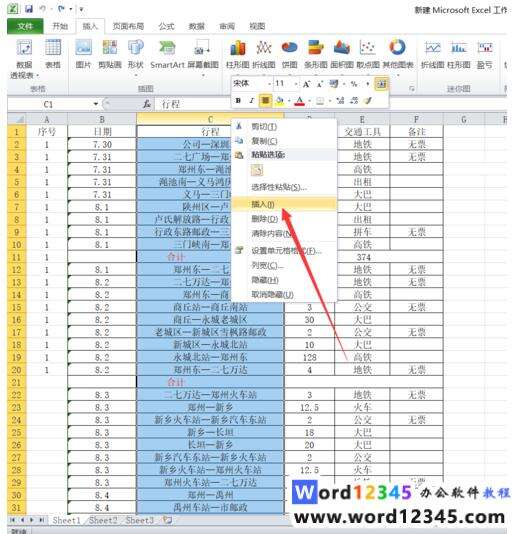The width and height of the screenshot is (515, 534).
Task: Insert a pie chart (饼图)
Action: point(290,54)
